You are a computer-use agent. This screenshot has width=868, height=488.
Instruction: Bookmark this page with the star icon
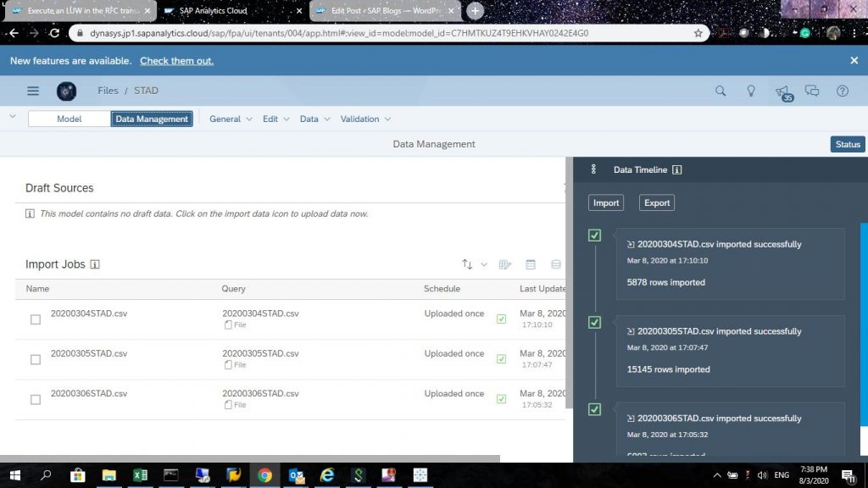tap(698, 33)
